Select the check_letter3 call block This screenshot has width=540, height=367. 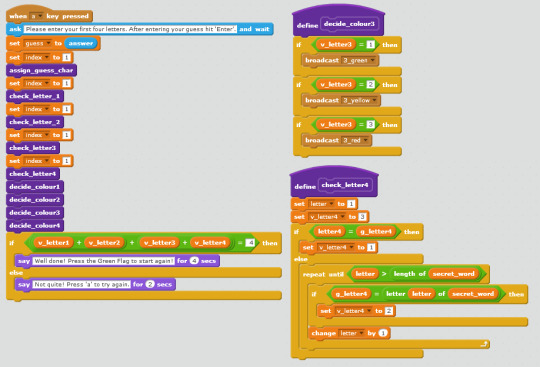click(33, 148)
